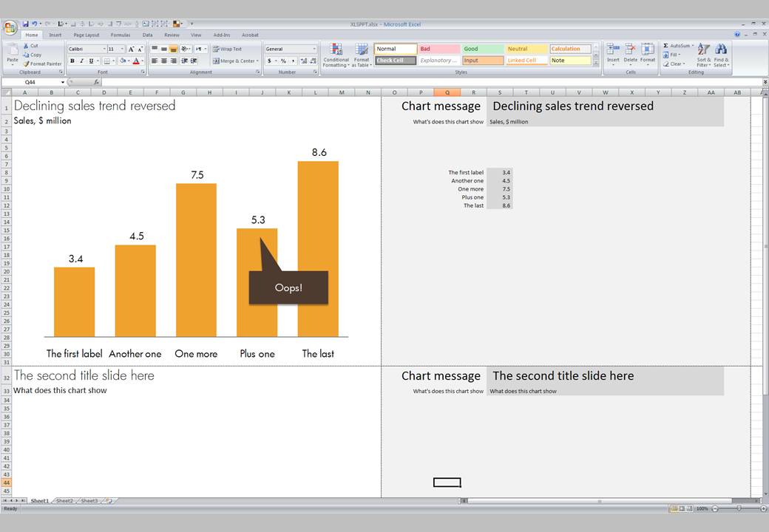
Task: Toggle underline formatting
Action: click(91, 61)
